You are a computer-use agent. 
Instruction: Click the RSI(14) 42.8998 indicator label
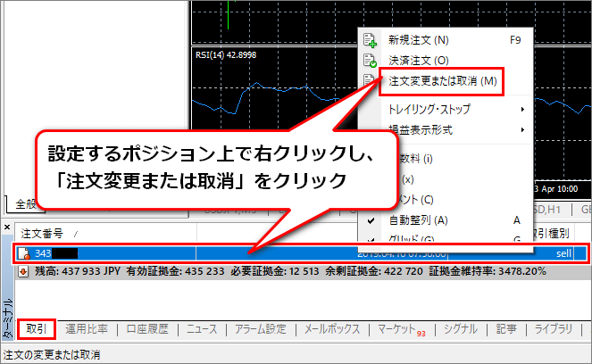[x=226, y=55]
